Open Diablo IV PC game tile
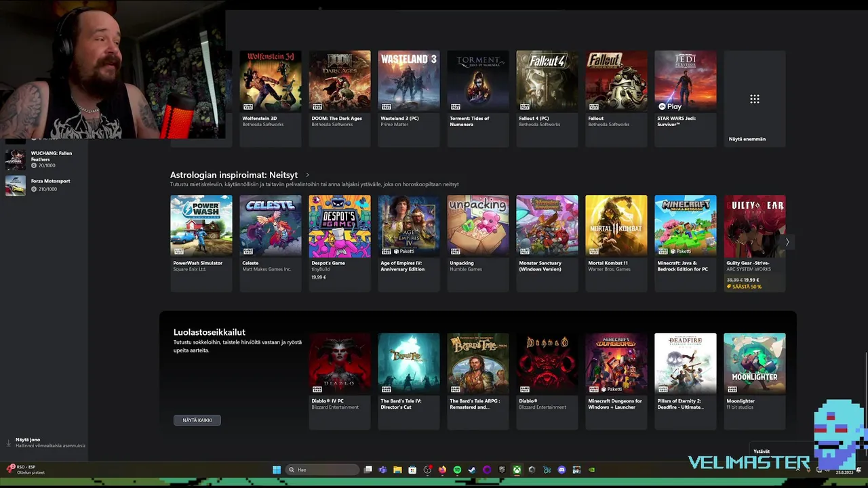 (x=339, y=381)
